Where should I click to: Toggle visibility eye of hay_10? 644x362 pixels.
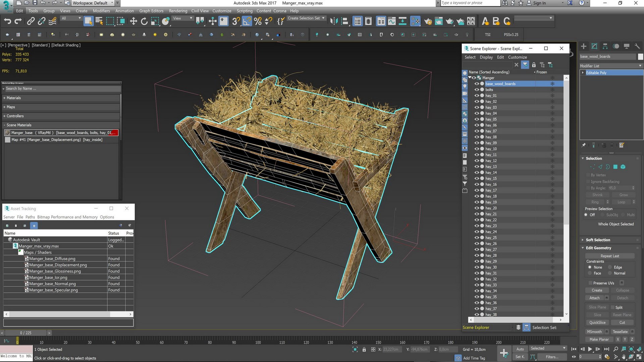[477, 149]
